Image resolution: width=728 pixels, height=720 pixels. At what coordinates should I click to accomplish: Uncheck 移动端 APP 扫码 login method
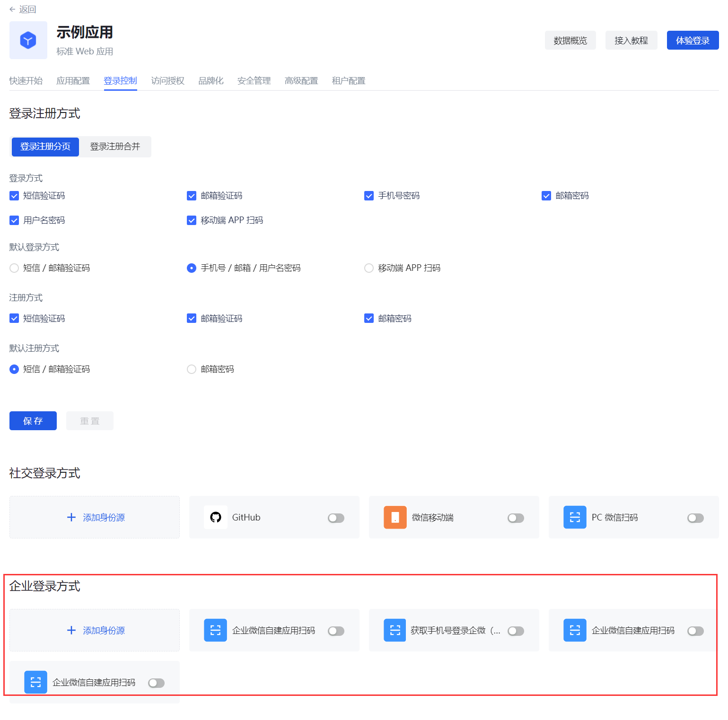pyautogui.click(x=192, y=220)
